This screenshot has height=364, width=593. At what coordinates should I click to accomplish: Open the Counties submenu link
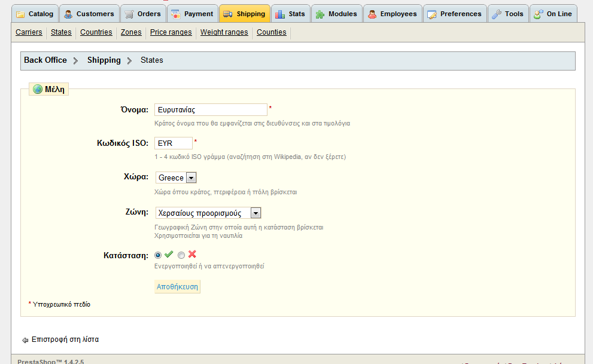click(272, 32)
